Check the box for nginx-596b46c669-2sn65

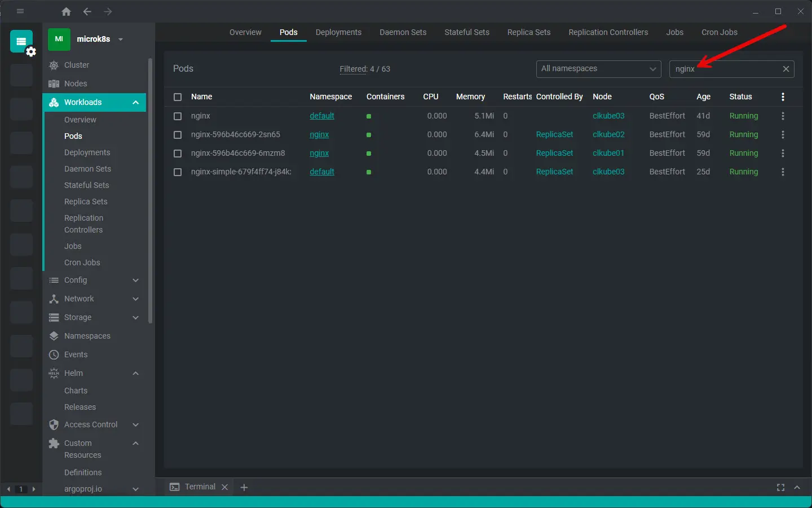point(178,135)
